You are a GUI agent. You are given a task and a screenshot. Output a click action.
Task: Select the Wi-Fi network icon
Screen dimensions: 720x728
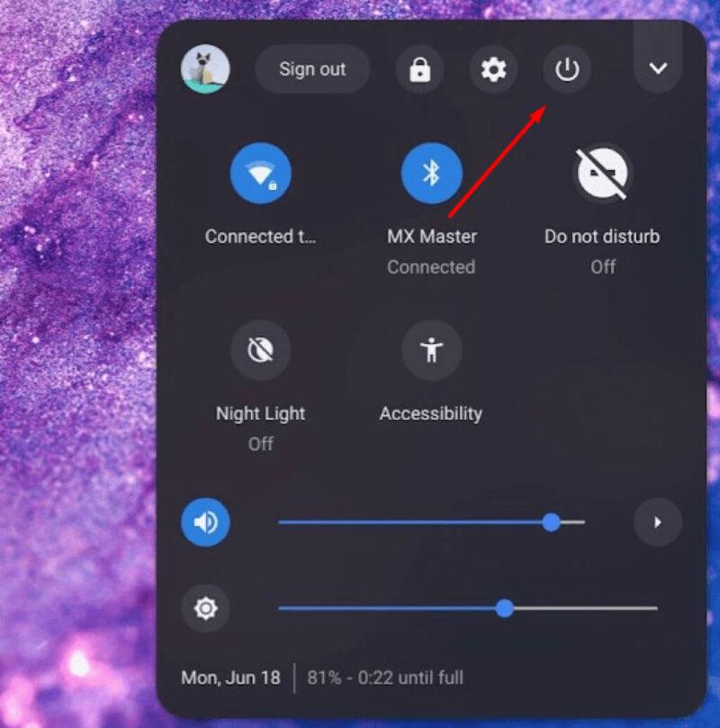click(260, 173)
